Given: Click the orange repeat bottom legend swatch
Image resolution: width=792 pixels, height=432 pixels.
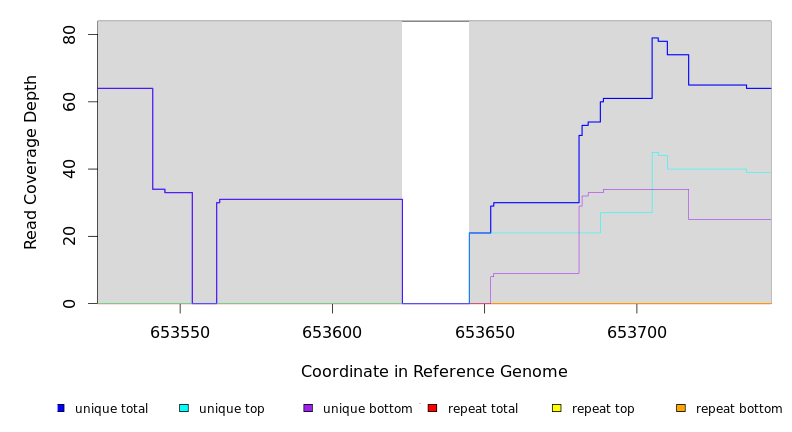Looking at the screenshot, I should pyautogui.click(x=680, y=408).
